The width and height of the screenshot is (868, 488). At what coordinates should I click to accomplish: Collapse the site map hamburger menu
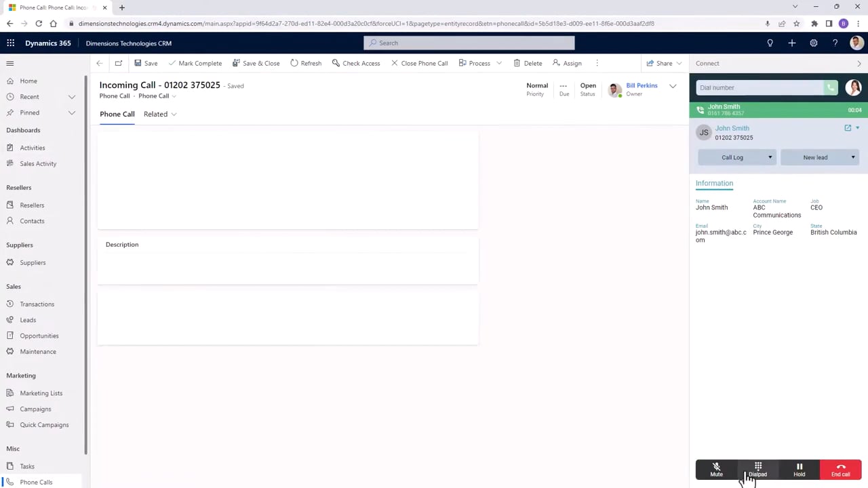pos(10,64)
